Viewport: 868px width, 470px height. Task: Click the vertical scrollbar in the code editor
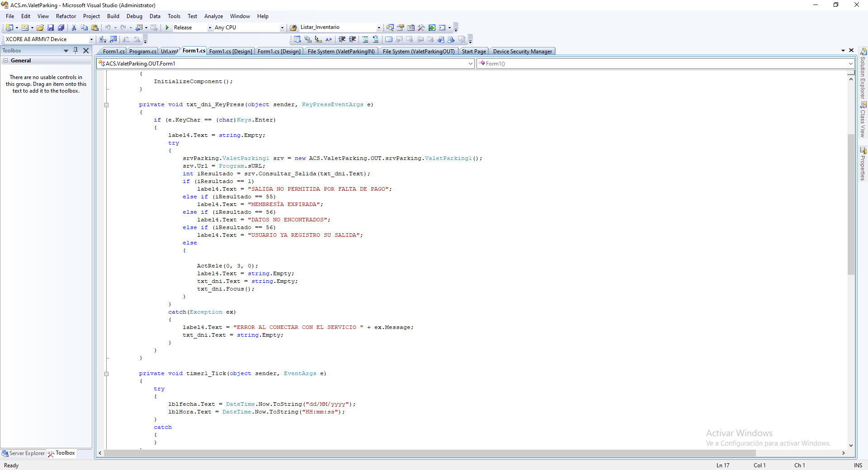pos(851,203)
